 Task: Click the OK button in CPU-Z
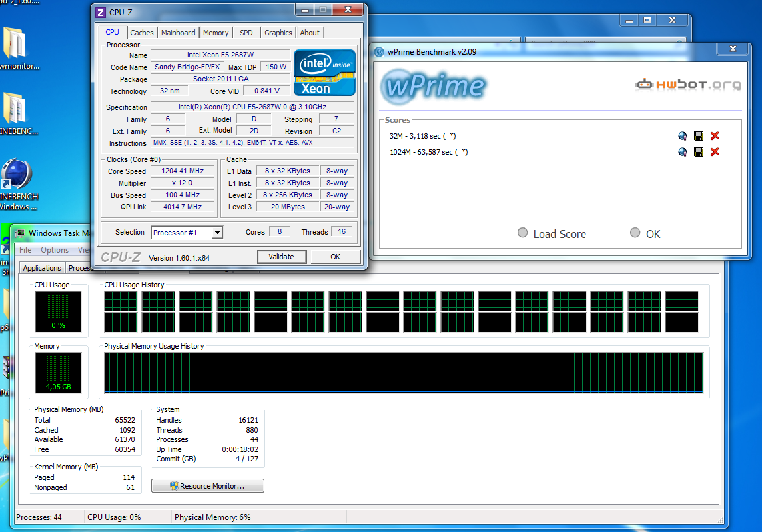pos(336,257)
